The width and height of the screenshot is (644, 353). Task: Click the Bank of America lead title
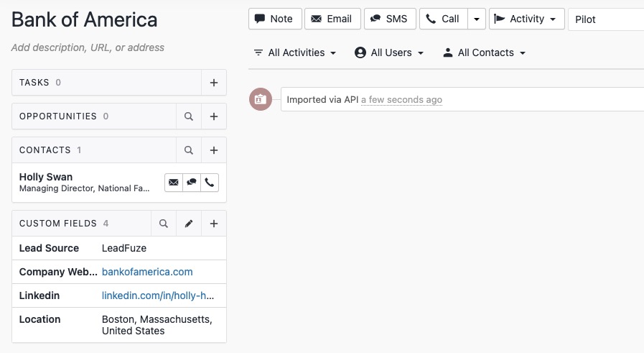tap(84, 19)
